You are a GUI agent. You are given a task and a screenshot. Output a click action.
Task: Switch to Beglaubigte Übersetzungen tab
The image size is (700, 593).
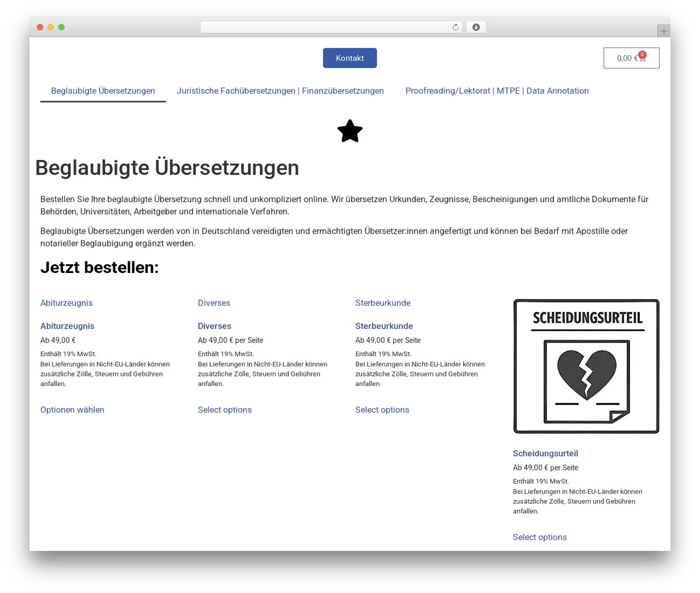click(103, 91)
